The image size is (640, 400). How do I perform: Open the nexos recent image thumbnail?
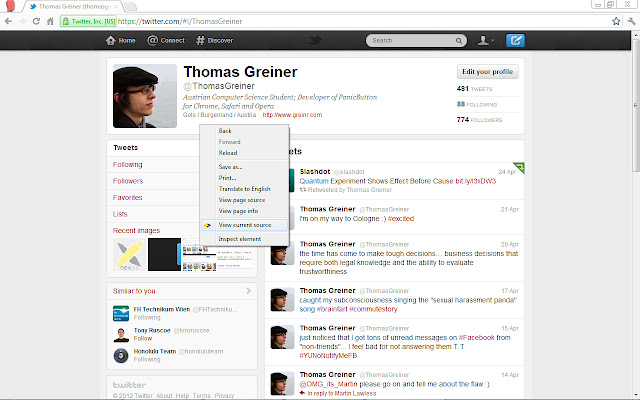128,255
